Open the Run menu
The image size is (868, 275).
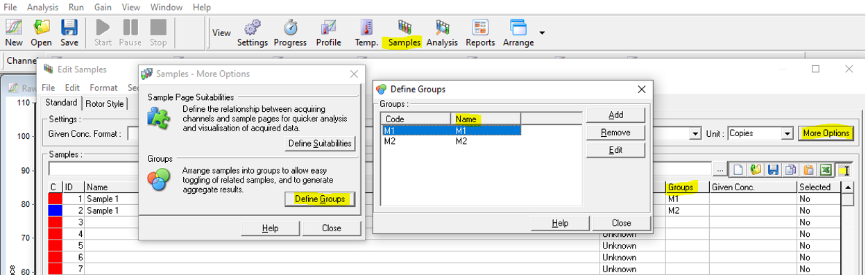tap(76, 7)
